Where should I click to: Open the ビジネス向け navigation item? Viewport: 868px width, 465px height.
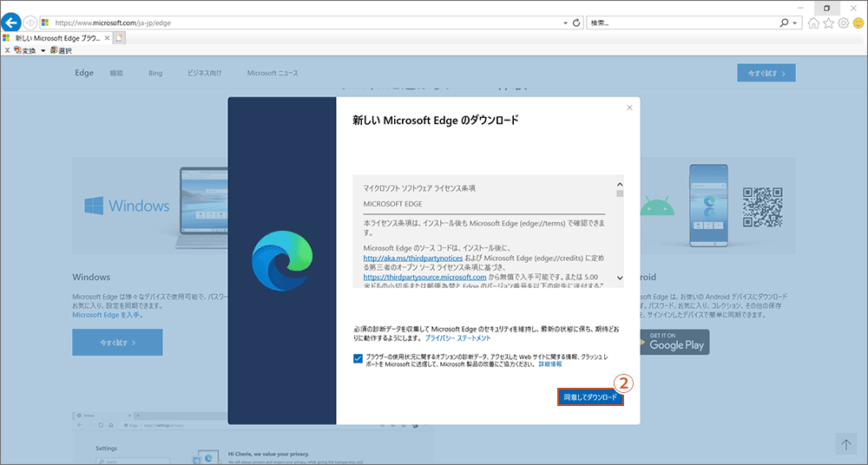click(204, 73)
